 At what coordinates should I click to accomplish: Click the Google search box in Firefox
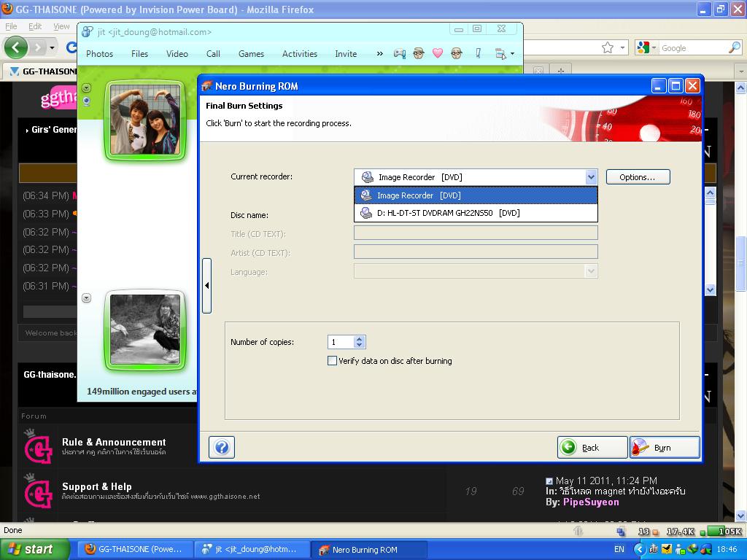click(693, 48)
